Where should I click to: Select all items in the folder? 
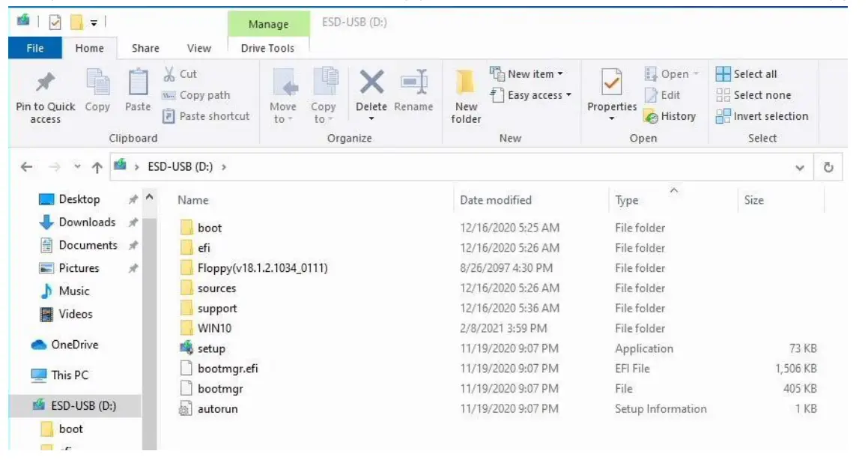tap(750, 74)
